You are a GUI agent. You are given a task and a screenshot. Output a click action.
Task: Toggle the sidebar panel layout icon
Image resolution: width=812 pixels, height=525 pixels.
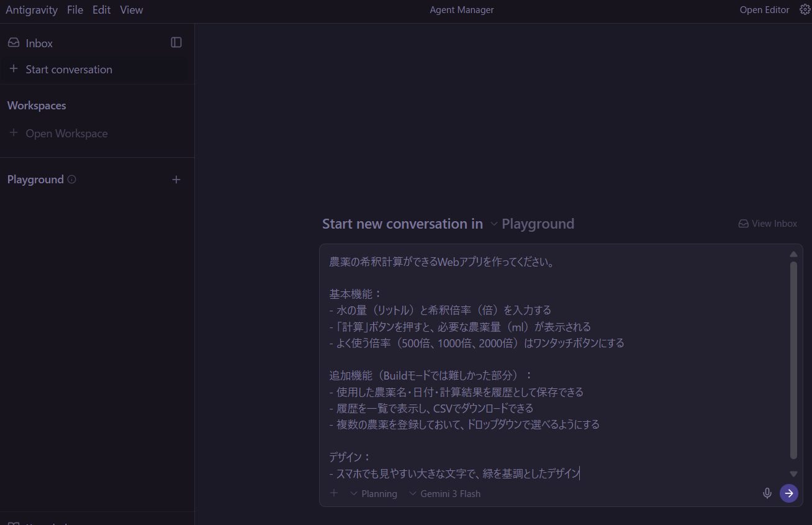176,42
